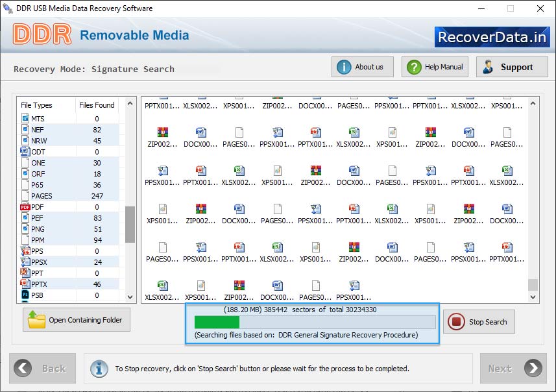Select the PAGES file type icon
The width and height of the screenshot is (556, 392).
pos(25,195)
